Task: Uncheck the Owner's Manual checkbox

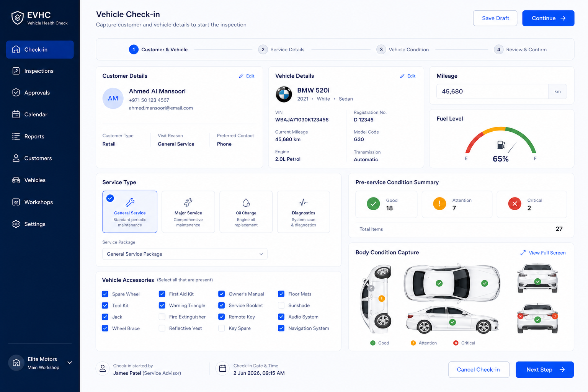Action: (x=221, y=294)
